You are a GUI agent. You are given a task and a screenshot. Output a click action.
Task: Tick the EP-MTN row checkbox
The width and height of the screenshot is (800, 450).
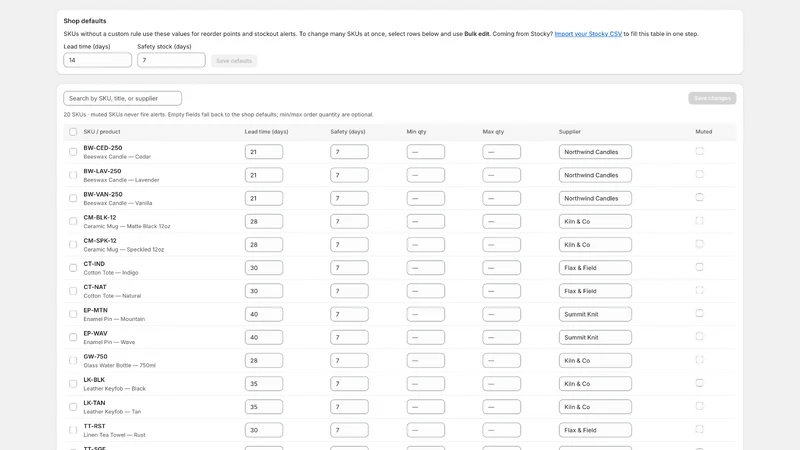[73, 314]
